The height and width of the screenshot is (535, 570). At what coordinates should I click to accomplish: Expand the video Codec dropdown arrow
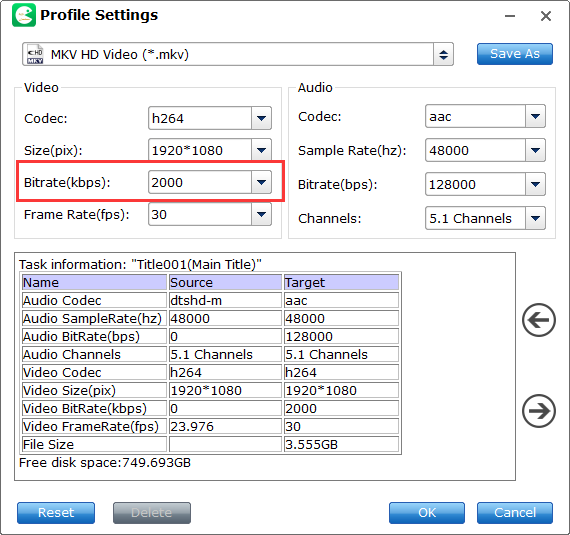(261, 118)
